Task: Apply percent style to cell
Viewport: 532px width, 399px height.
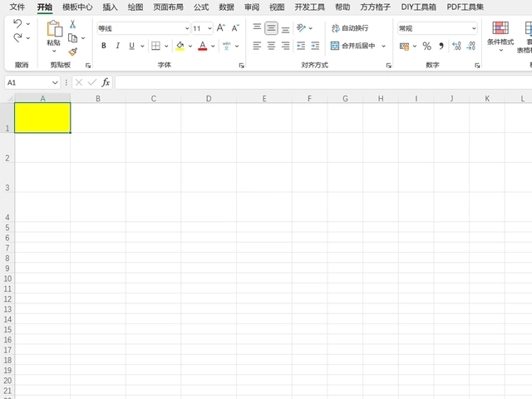Action: (x=427, y=46)
